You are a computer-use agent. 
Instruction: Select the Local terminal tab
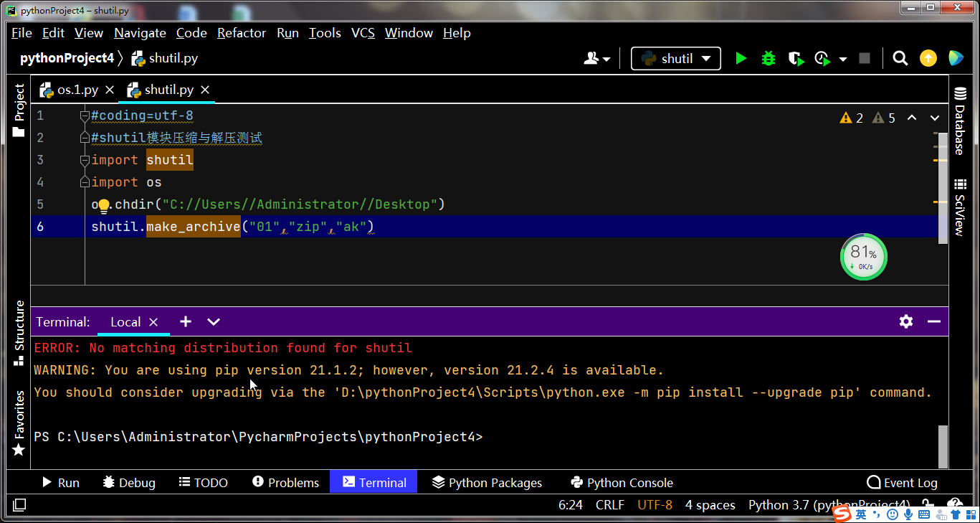[125, 322]
